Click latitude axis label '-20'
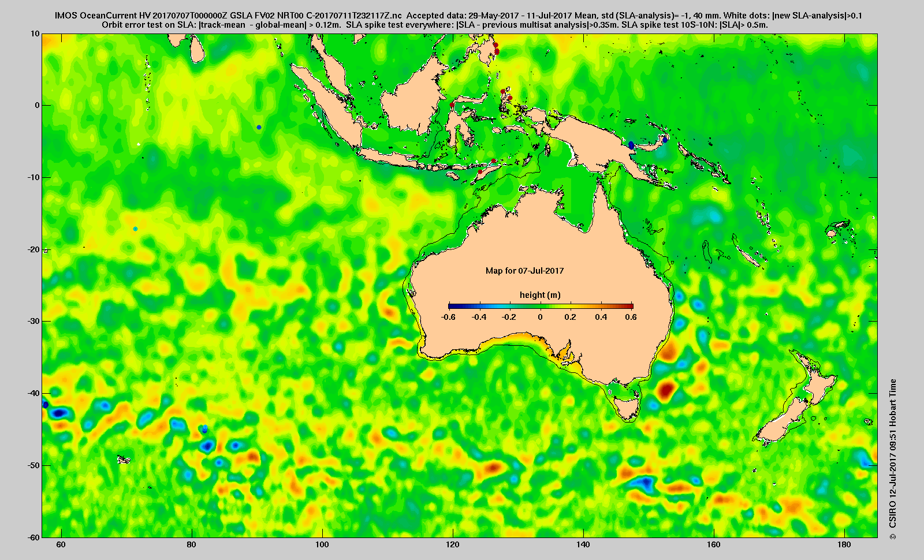 [33, 249]
